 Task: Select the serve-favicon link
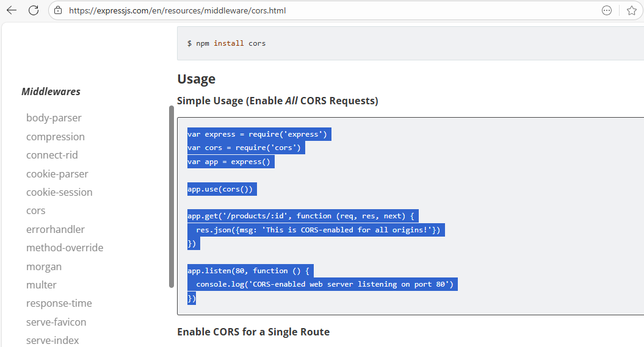pos(56,322)
